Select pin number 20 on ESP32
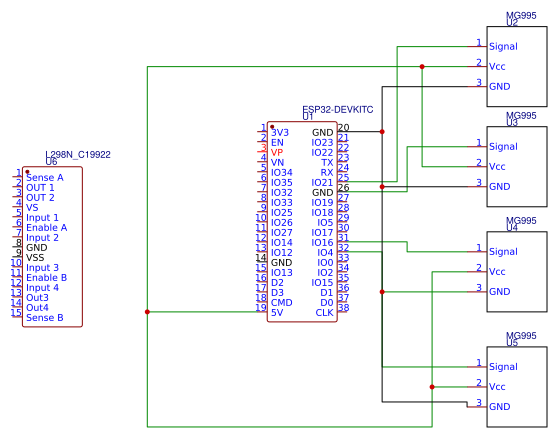The width and height of the screenshot is (557, 437). point(344,127)
